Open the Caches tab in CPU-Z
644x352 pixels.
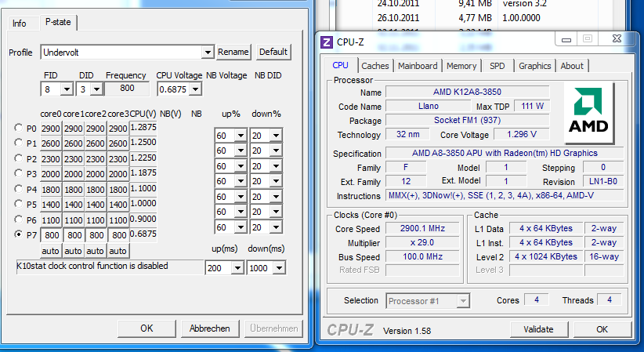coord(375,66)
